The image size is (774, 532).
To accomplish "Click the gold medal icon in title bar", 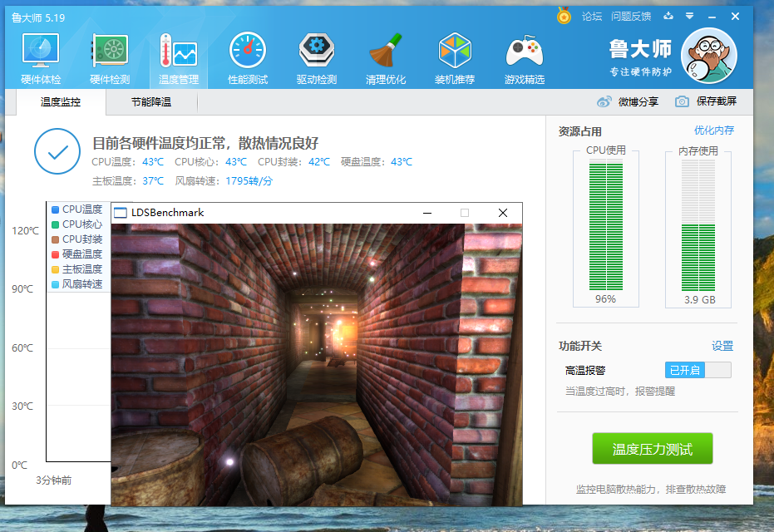I will pos(564,16).
